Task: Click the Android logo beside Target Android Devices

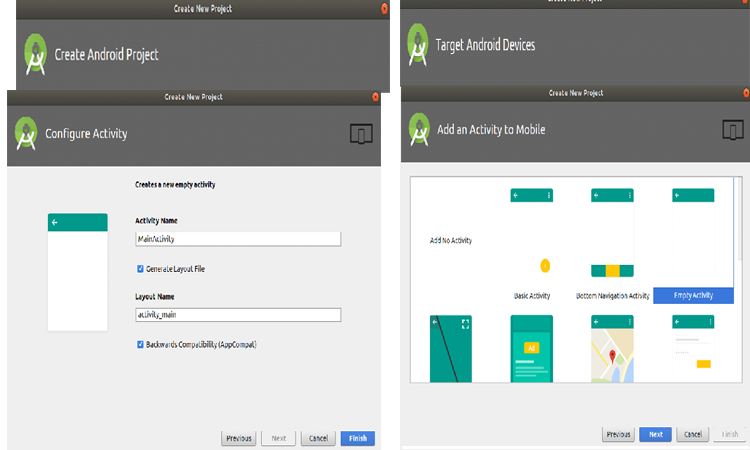Action: click(x=418, y=45)
